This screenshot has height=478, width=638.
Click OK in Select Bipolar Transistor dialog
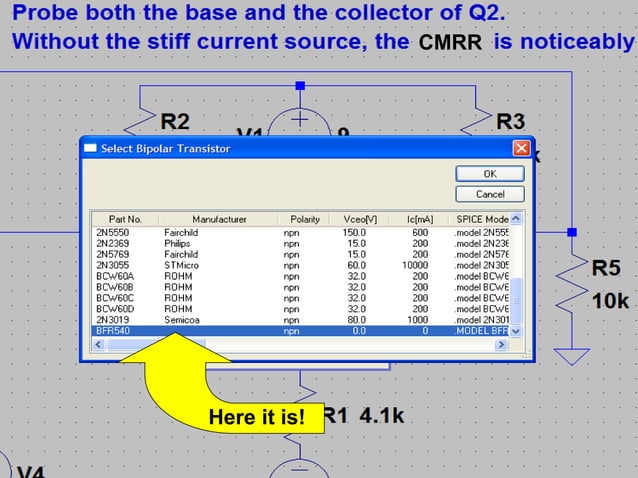(490, 174)
